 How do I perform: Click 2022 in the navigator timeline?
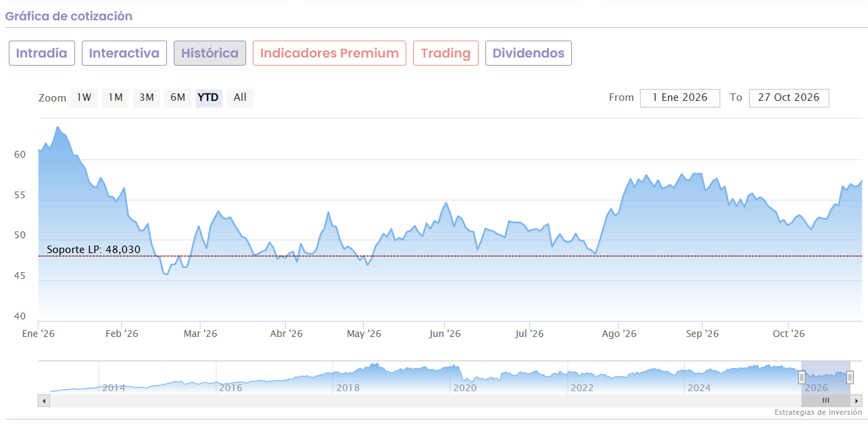(582, 388)
